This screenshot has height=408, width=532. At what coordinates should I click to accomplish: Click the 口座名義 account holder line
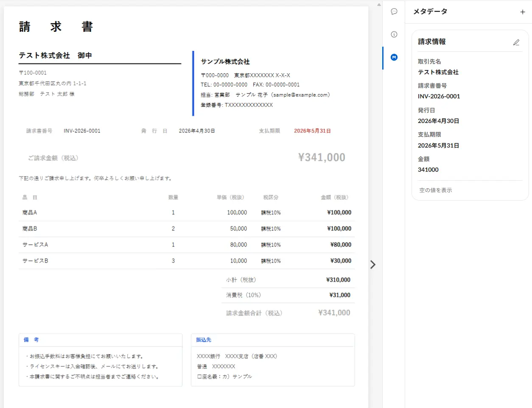click(x=224, y=377)
